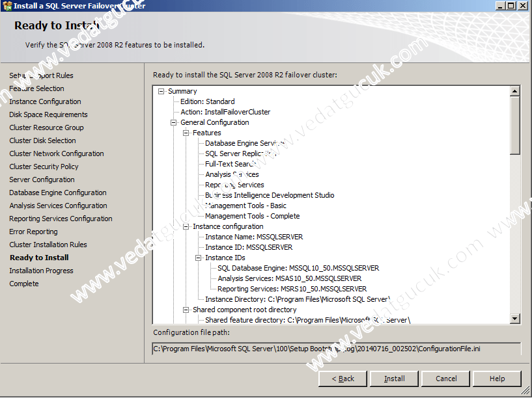Viewport: 532px width, 400px height.
Task: Click the summary list scrollbar thumb
Action: 514,126
